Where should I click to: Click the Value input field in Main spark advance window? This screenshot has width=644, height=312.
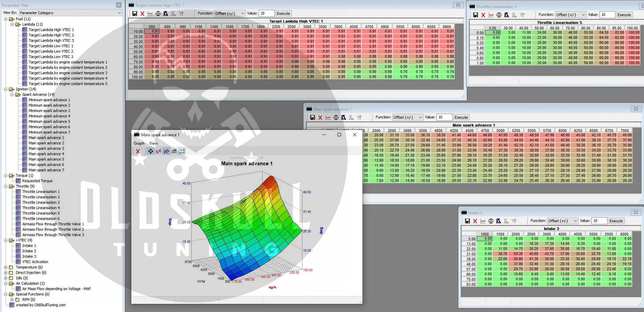point(444,118)
